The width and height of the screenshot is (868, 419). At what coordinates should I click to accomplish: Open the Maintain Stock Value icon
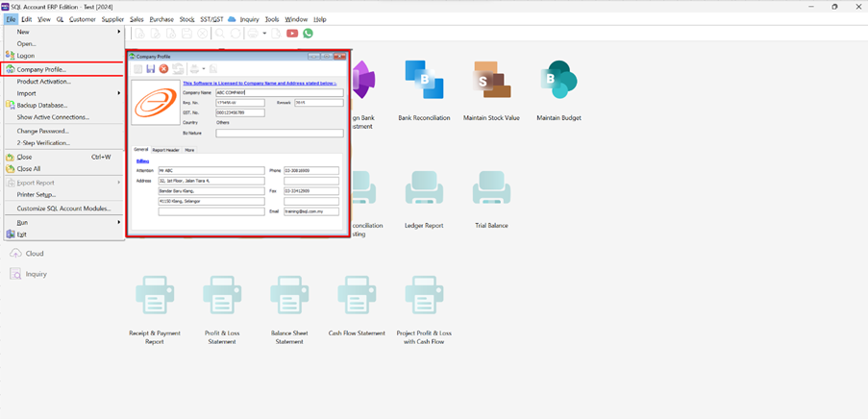[492, 81]
